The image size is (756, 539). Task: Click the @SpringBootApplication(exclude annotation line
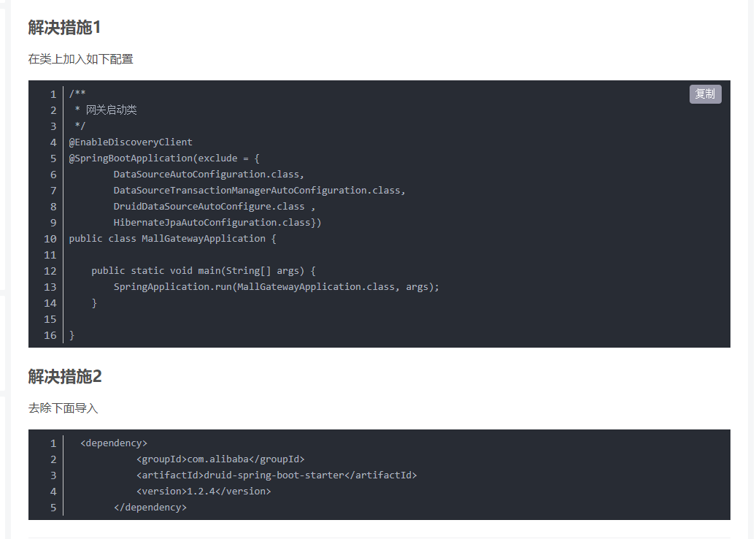pyautogui.click(x=164, y=158)
